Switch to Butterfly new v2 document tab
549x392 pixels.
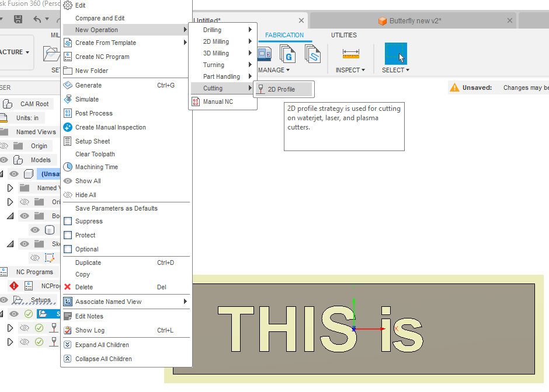pyautogui.click(x=415, y=21)
